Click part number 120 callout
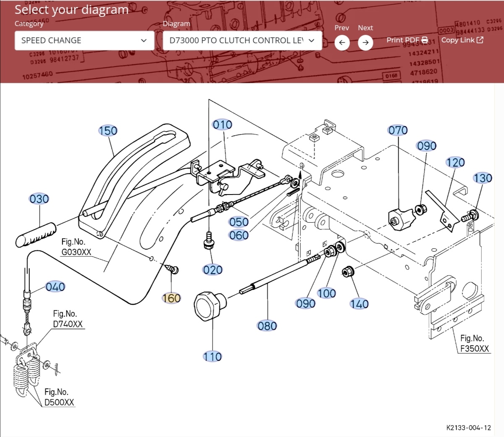Image resolution: width=504 pixels, height=437 pixels. tap(455, 163)
